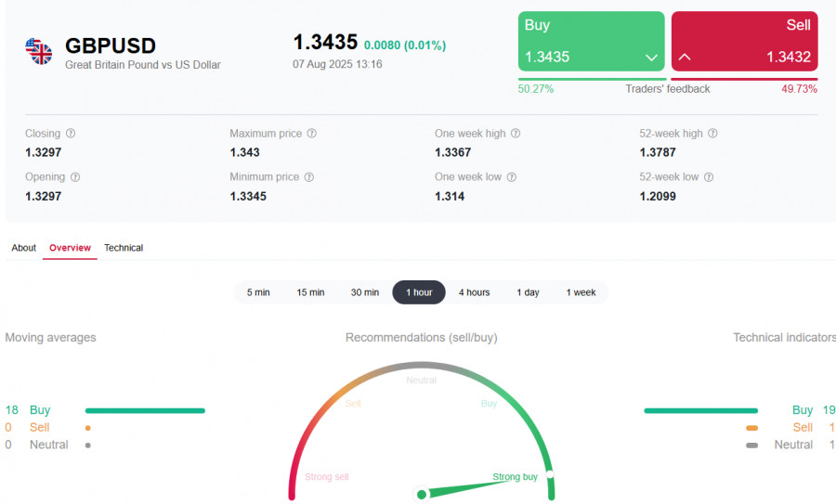
Task: Switch to the Technical tab
Action: point(124,248)
